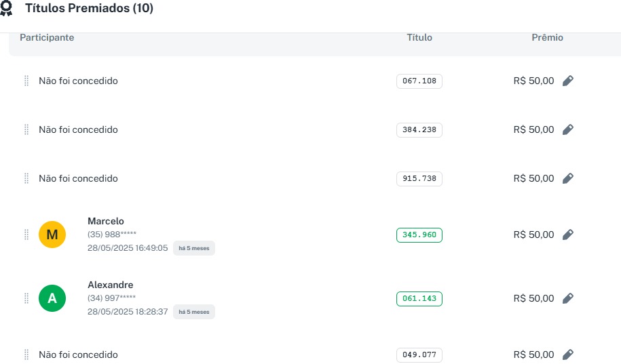
Task: Click title badge 384.238
Action: (419, 129)
